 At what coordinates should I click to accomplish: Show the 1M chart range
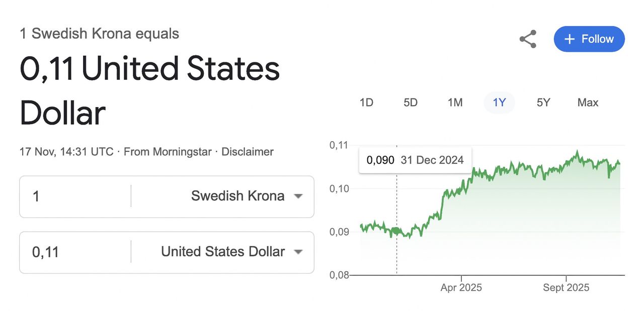pos(455,102)
